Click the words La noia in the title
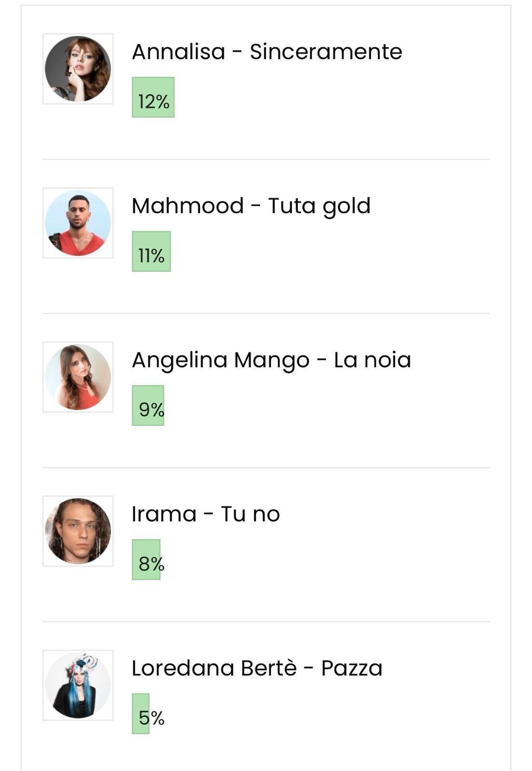The width and height of the screenshot is (532, 771). click(372, 360)
